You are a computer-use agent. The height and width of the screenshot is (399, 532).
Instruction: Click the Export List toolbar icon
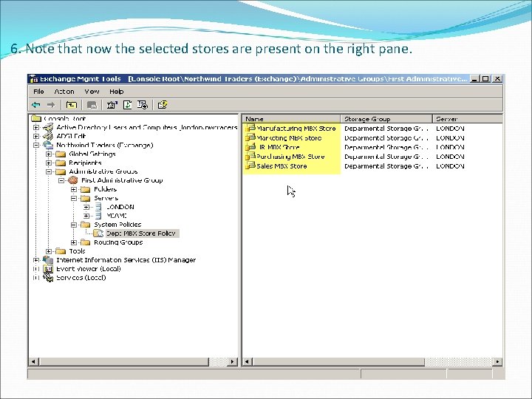click(x=143, y=105)
